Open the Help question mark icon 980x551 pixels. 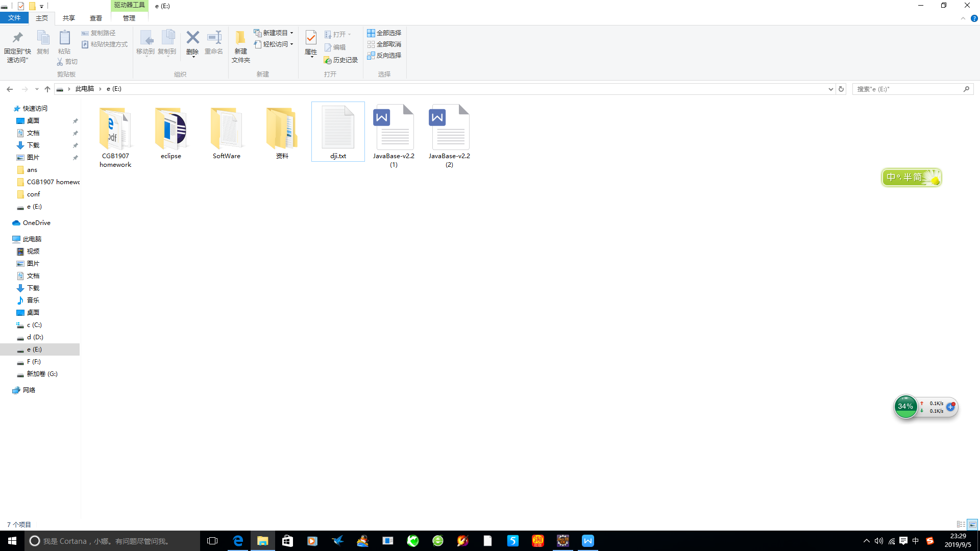pos(974,18)
